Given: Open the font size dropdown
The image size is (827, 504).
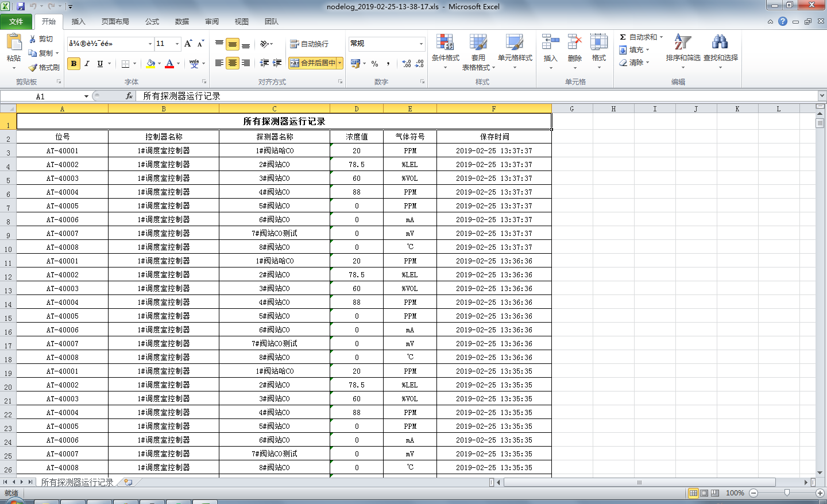Looking at the screenshot, I should pos(177,44).
